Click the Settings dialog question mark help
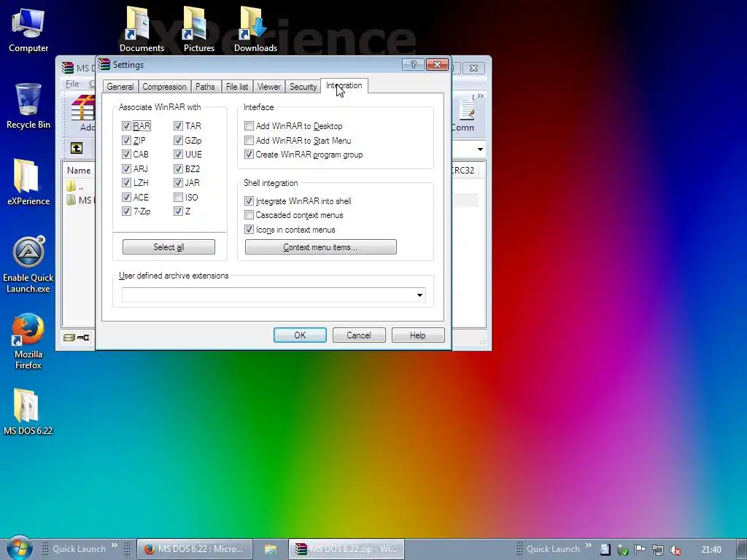747x560 pixels. click(x=413, y=64)
